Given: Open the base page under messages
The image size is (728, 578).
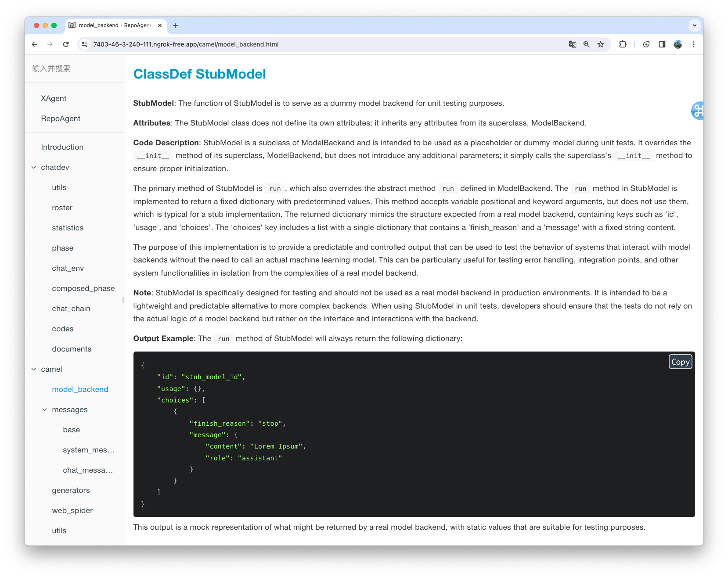Looking at the screenshot, I should pyautogui.click(x=72, y=430).
